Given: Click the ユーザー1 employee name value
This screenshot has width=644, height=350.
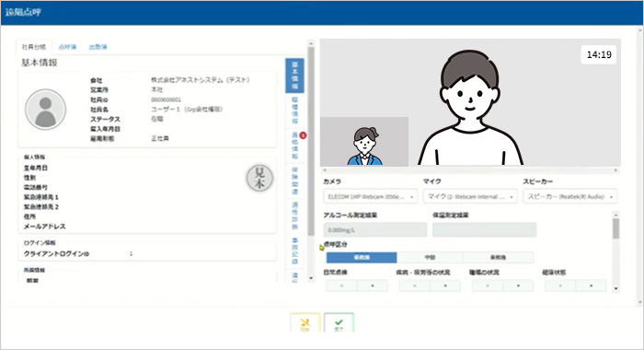Looking at the screenshot, I should (x=187, y=109).
